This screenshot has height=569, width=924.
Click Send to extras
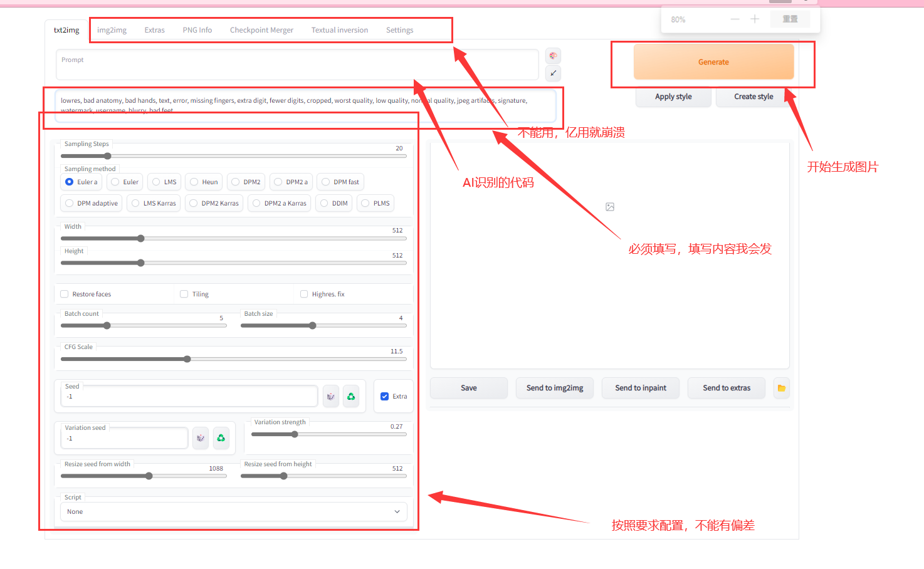tap(727, 388)
